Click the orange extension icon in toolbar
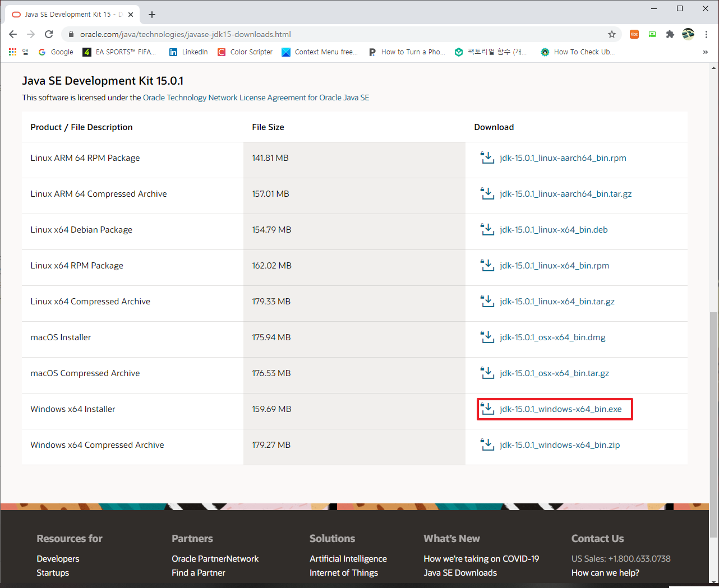The width and height of the screenshot is (719, 588). coord(634,34)
